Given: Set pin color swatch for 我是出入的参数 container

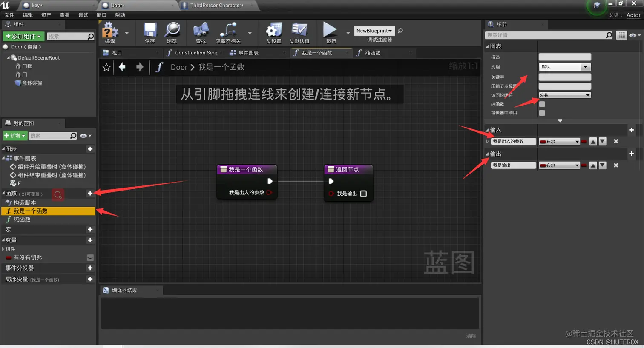Looking at the screenshot, I should click(584, 141).
